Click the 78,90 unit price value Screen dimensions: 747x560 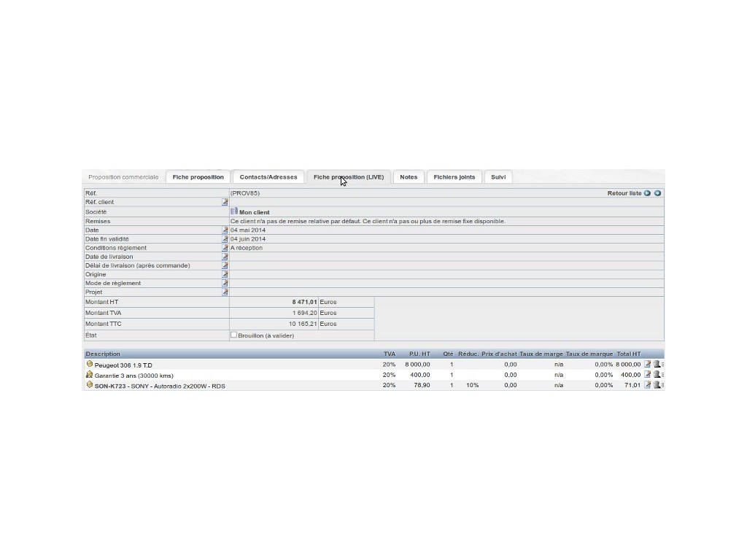422,385
